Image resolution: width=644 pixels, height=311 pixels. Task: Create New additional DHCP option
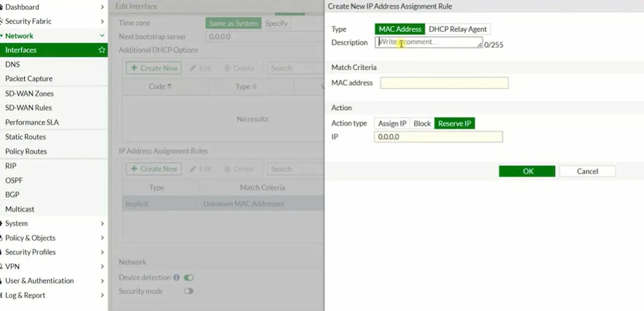154,68
